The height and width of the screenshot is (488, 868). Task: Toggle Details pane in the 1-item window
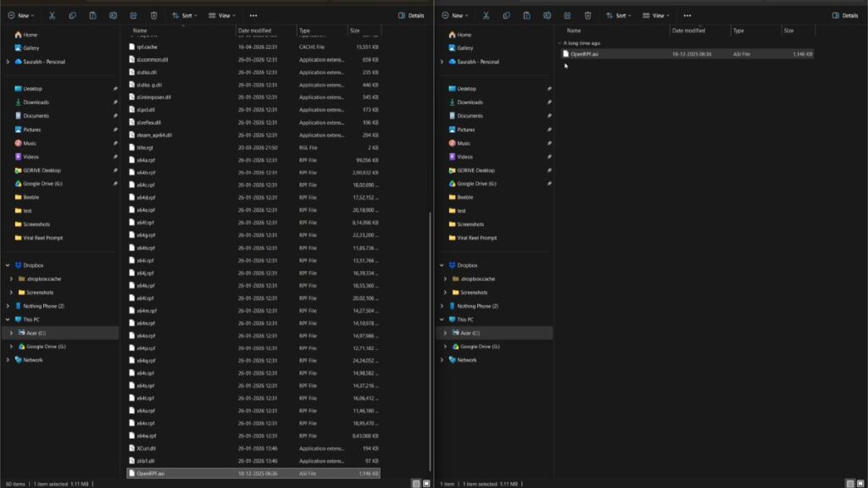845,15
